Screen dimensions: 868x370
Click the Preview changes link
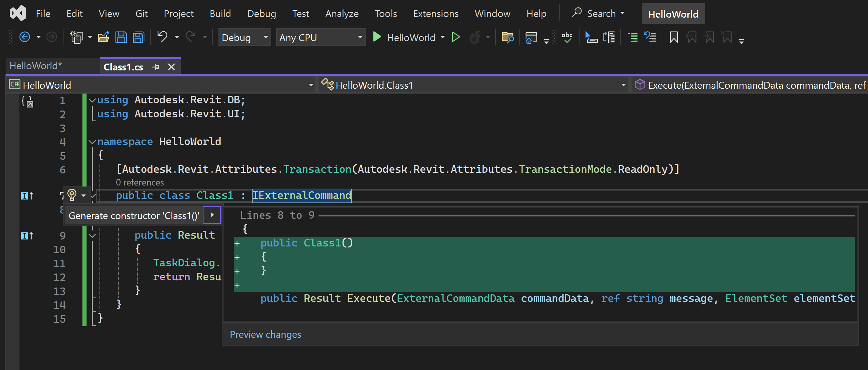tap(265, 334)
